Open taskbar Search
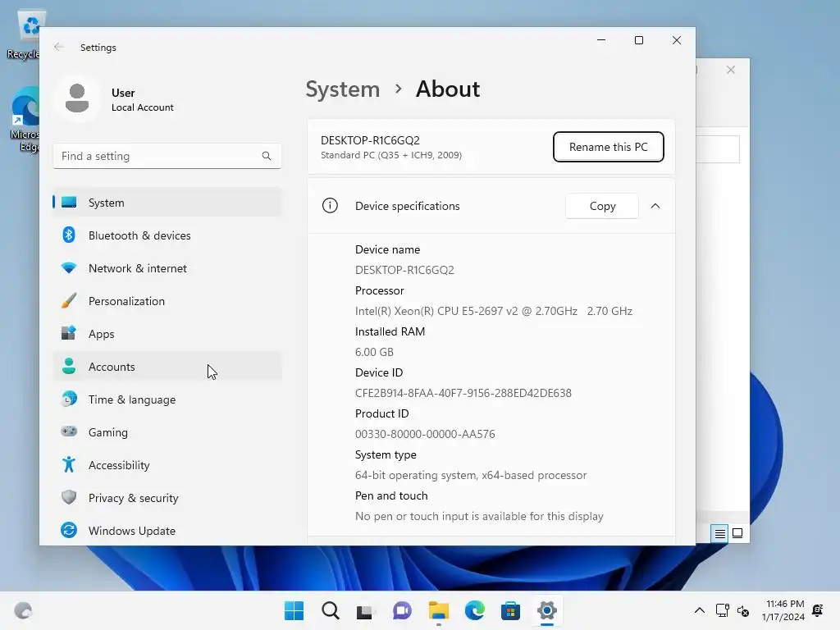The height and width of the screenshot is (630, 840). 331,610
